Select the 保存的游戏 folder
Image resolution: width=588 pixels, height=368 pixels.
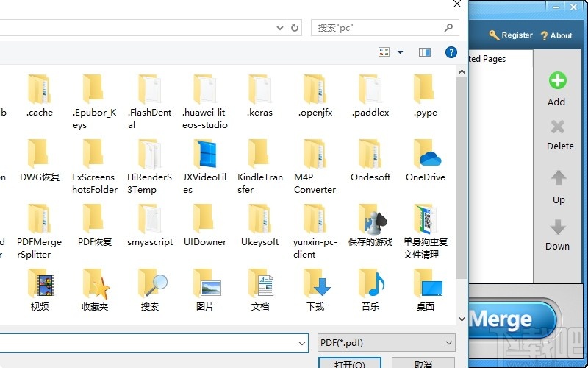[x=370, y=226]
